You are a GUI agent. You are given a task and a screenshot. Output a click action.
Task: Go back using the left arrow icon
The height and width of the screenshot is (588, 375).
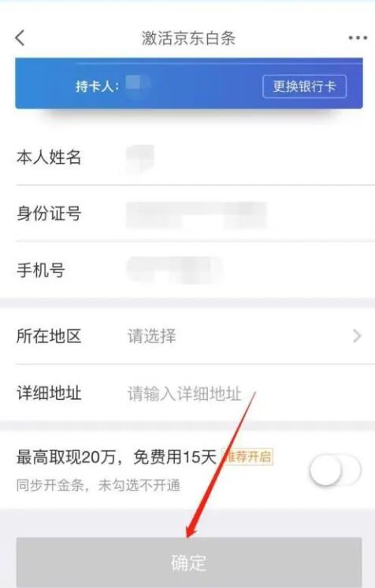pyautogui.click(x=20, y=38)
